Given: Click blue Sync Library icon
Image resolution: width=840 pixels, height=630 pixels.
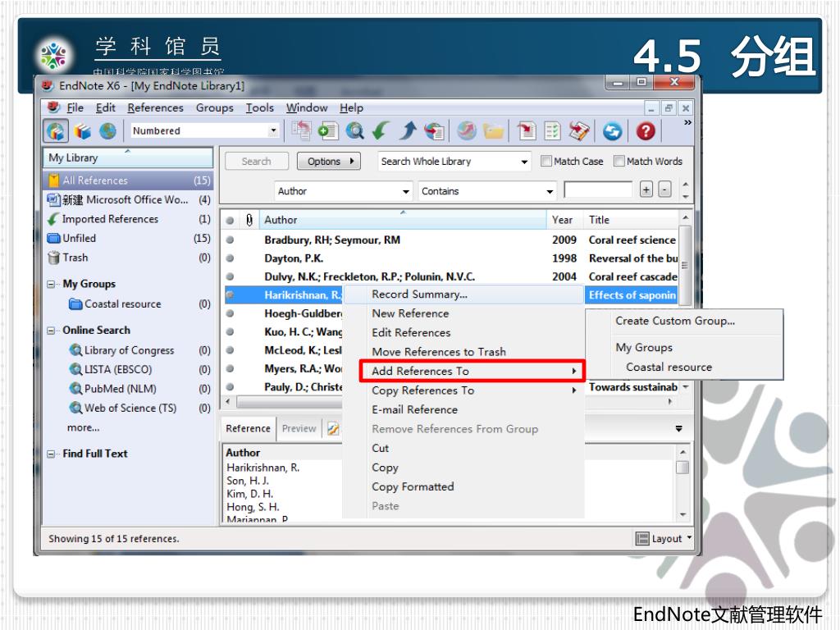Looking at the screenshot, I should tap(612, 131).
